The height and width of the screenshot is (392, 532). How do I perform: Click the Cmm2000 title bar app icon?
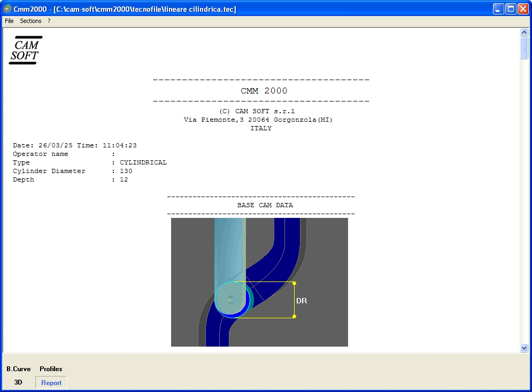click(7, 9)
